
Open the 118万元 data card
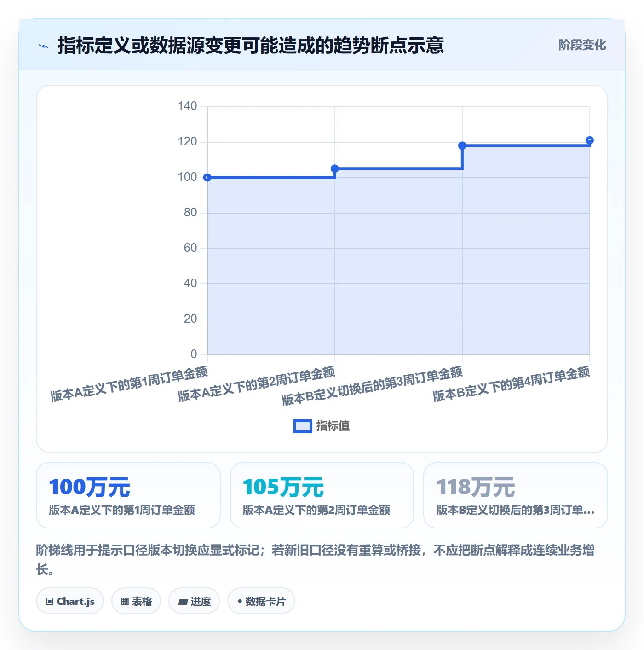(x=516, y=495)
